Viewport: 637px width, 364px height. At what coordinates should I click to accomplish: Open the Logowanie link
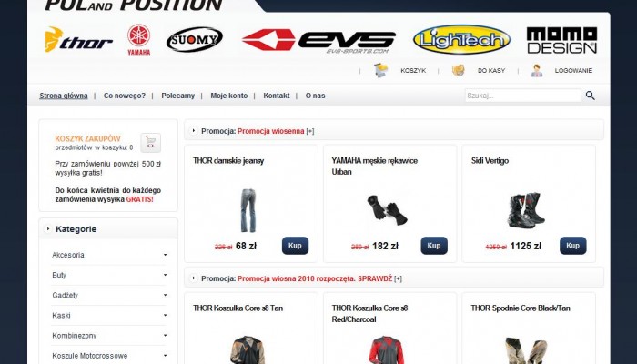point(573,71)
